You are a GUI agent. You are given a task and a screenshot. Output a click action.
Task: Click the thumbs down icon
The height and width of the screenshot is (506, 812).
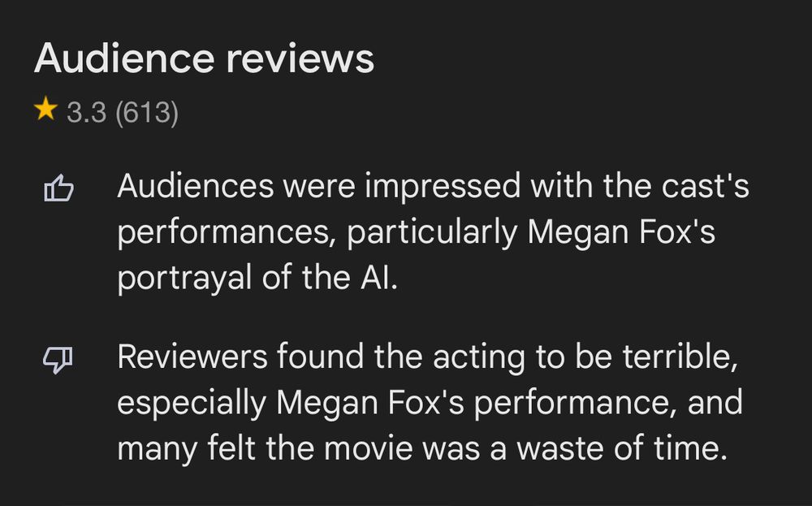pos(58,360)
